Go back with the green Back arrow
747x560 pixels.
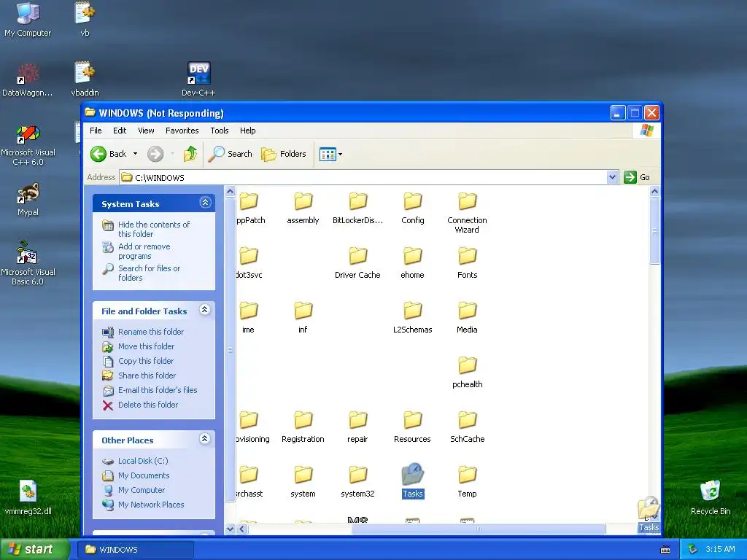(x=109, y=154)
